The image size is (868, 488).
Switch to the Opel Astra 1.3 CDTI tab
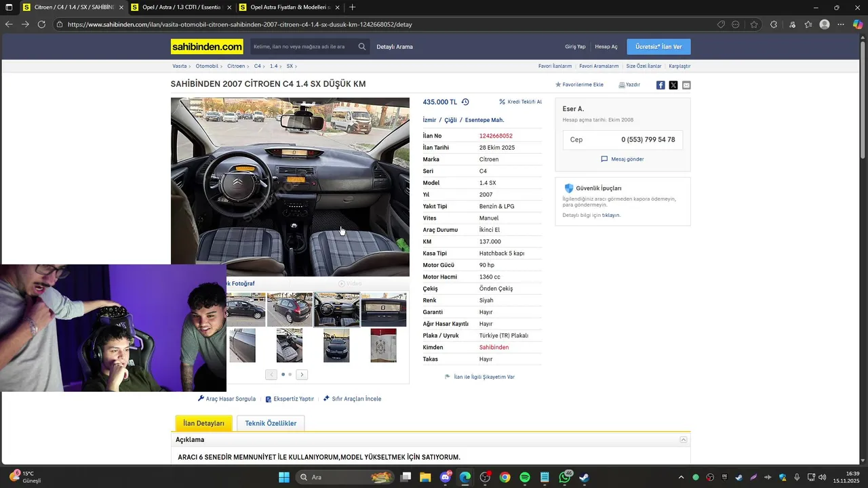click(x=181, y=7)
